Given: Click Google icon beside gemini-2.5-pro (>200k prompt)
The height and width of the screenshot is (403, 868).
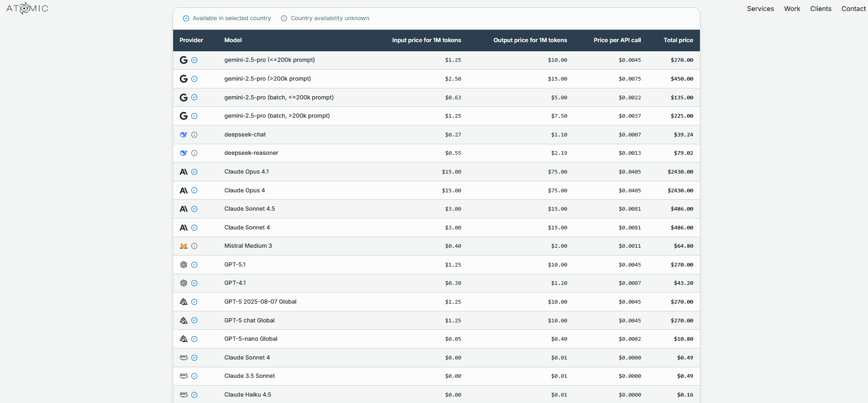Looking at the screenshot, I should click(184, 79).
